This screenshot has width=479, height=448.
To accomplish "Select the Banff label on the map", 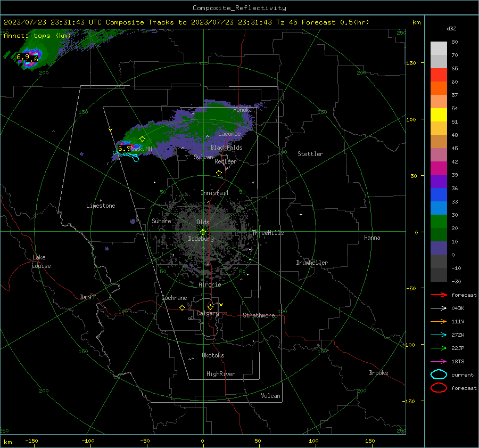I will pyautogui.click(x=88, y=297).
